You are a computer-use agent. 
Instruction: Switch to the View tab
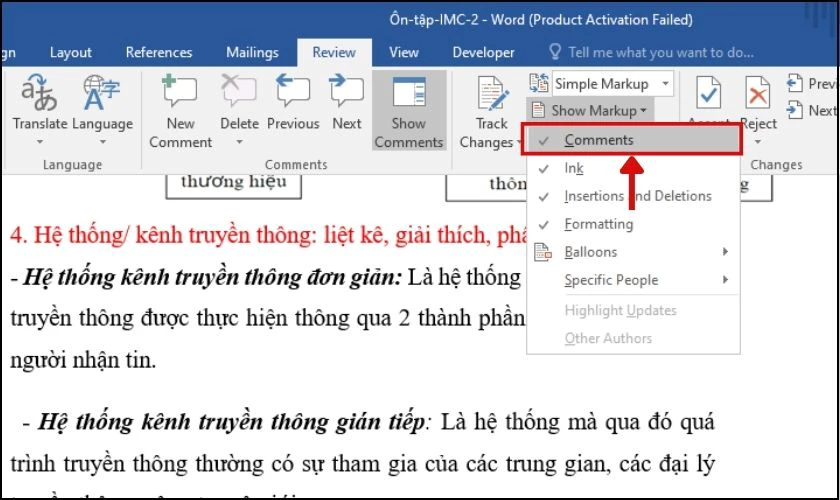(x=403, y=53)
